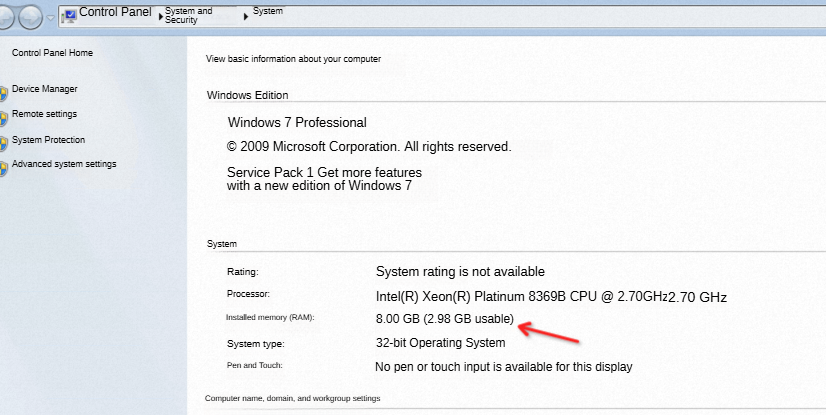Click the 'Processor:' label
The height and width of the screenshot is (415, 826).
pos(248,294)
